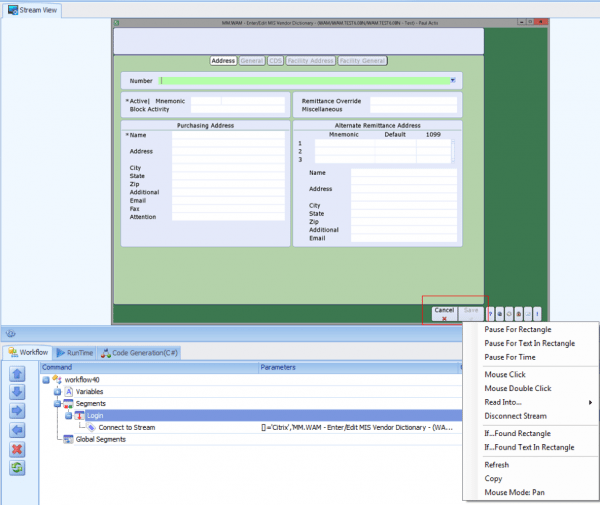Choose Pause For Rectangle from context menu
The height and width of the screenshot is (505, 600).
[517, 329]
